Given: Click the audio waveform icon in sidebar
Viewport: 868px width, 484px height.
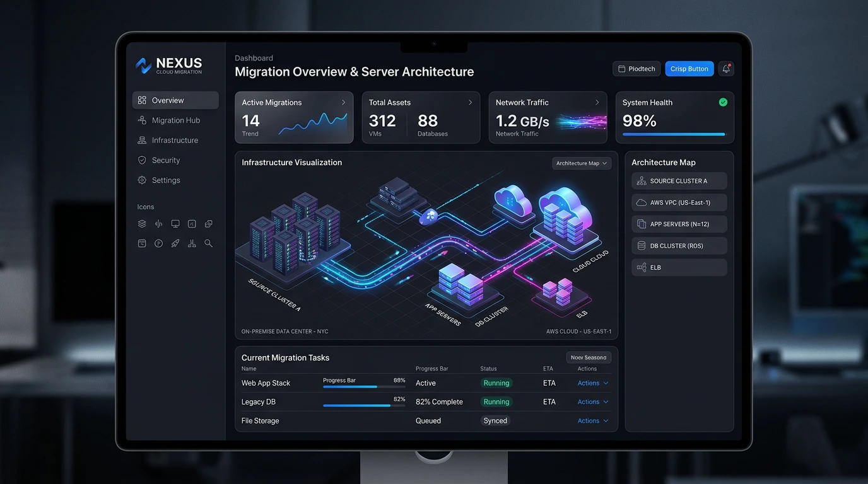Looking at the screenshot, I should (x=158, y=224).
